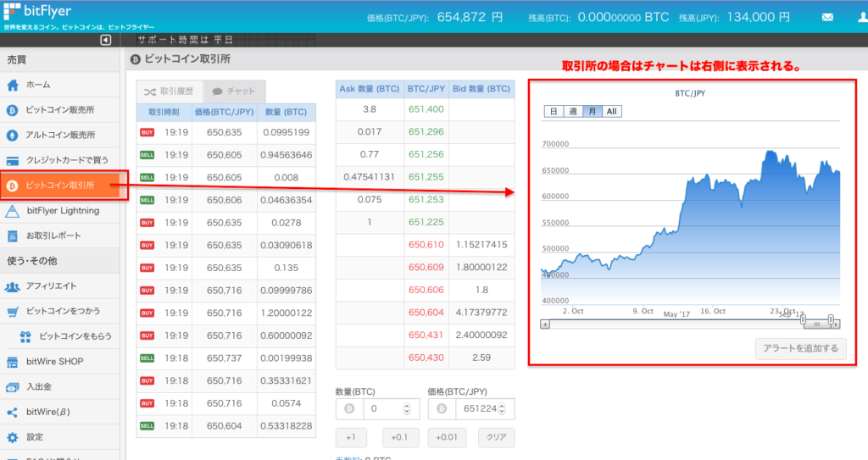This screenshot has width=868, height=460.
Task: Open ビットコイン販売所 menu item
Action: click(60, 110)
